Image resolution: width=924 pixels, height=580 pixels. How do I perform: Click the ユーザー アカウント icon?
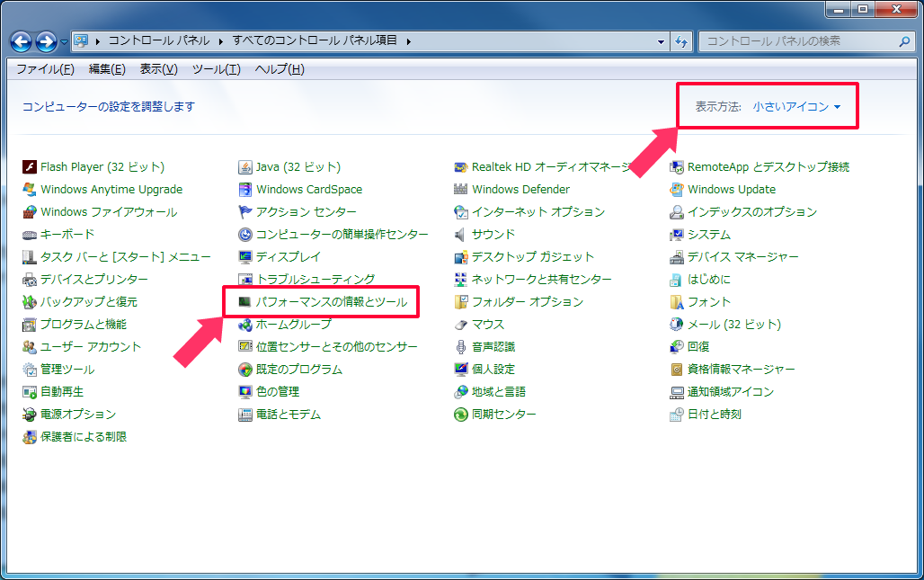pyautogui.click(x=30, y=346)
